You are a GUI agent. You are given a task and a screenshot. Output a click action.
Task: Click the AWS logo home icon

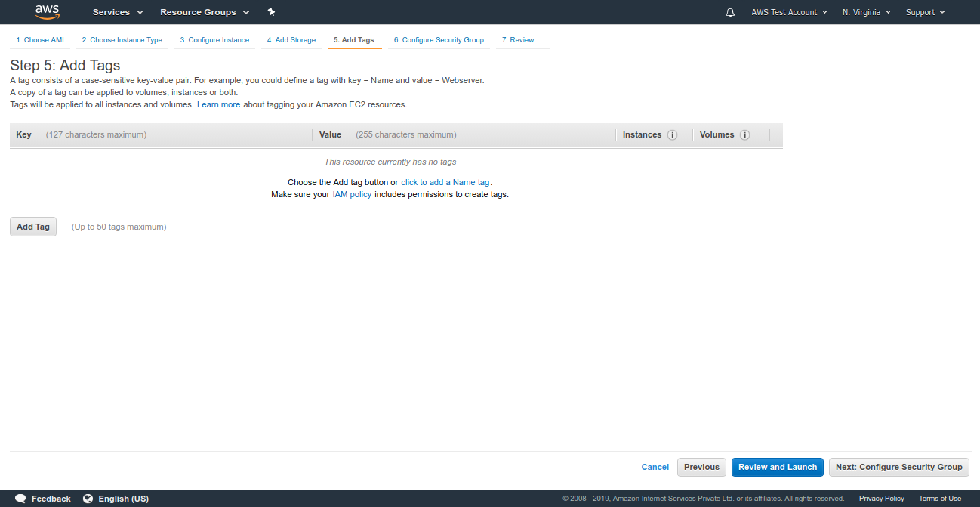(47, 11)
